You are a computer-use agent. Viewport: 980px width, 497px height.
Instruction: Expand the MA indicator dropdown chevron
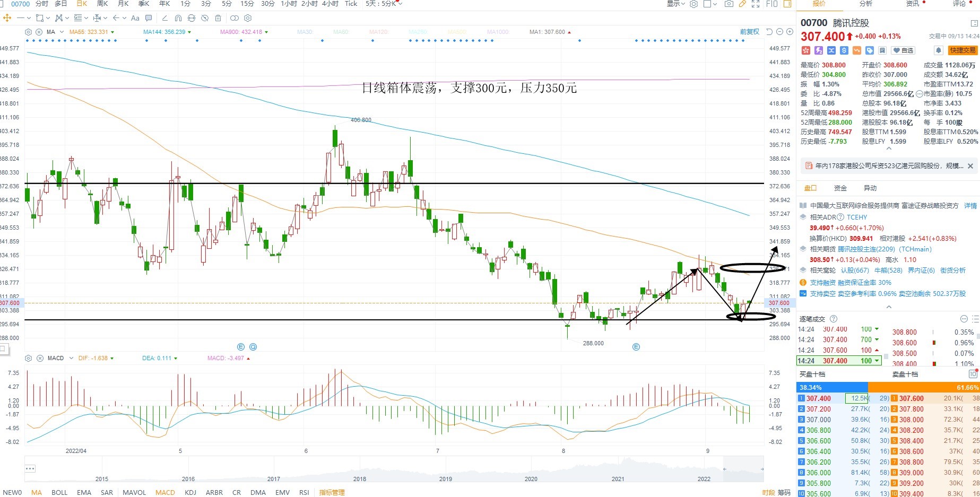click(x=62, y=32)
